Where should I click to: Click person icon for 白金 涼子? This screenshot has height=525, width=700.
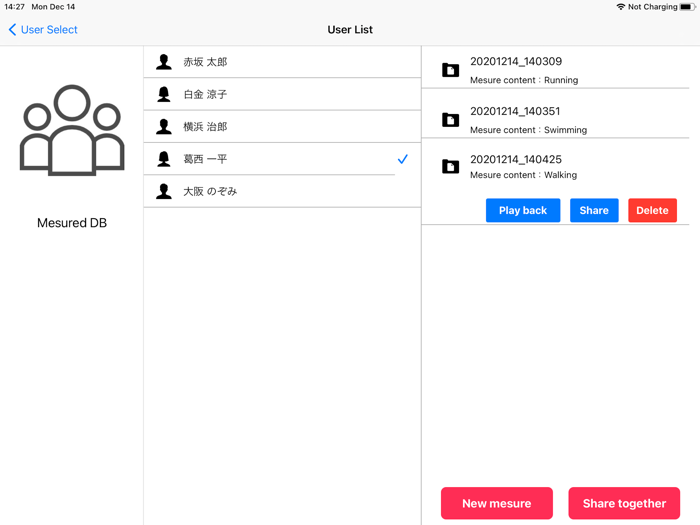(x=164, y=94)
